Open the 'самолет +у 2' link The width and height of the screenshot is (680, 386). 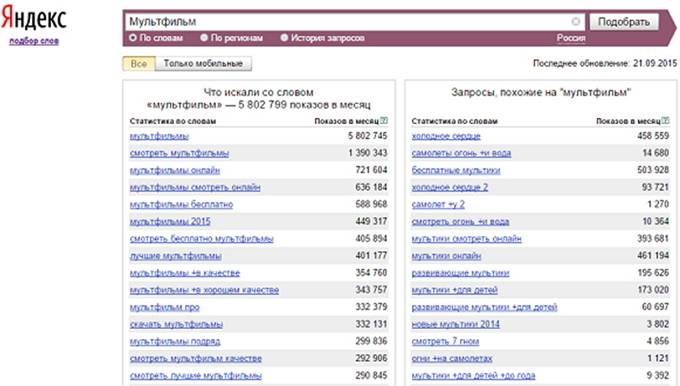[x=438, y=205]
